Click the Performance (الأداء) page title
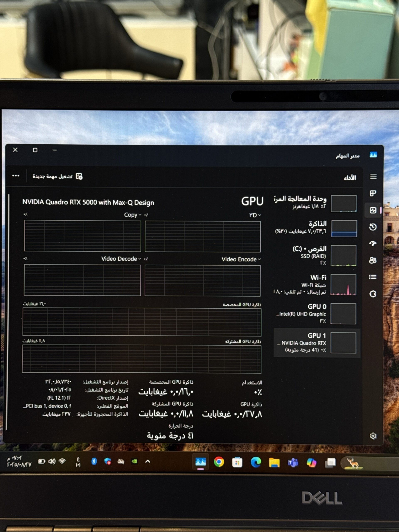 [350, 178]
